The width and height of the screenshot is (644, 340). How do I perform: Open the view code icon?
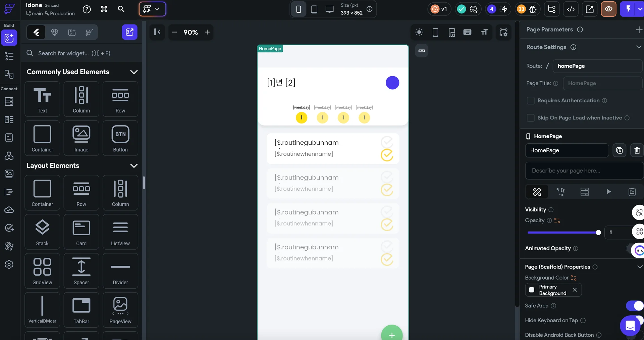point(571,9)
